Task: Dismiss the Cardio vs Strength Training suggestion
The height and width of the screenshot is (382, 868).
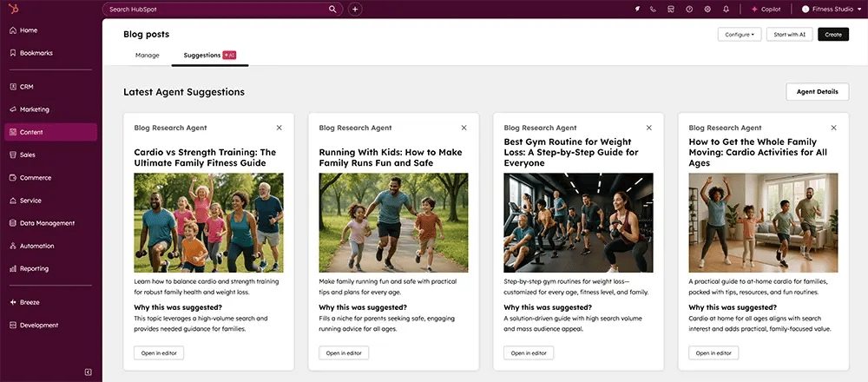Action: (x=279, y=128)
